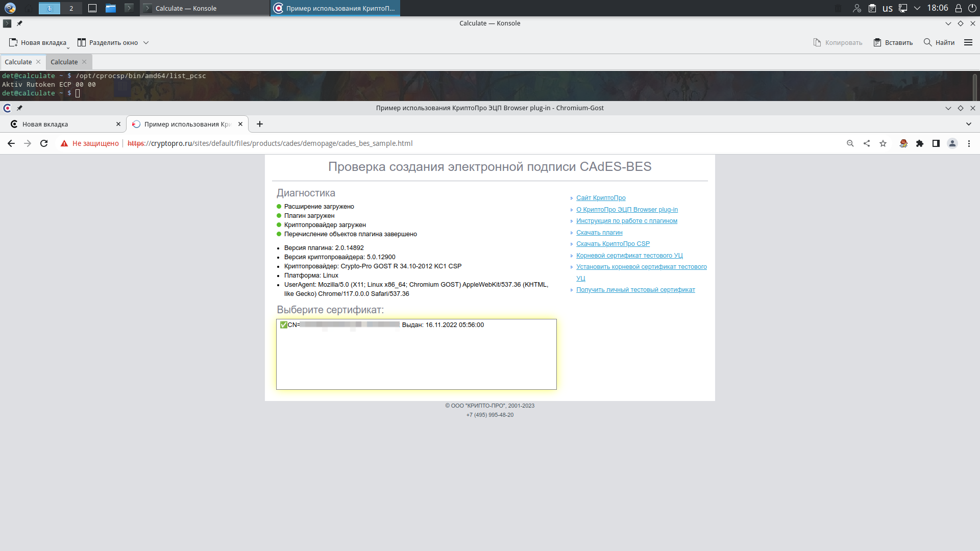Open the Сайт КриптоПро link
Viewport: 980px width, 551px height.
pos(601,198)
